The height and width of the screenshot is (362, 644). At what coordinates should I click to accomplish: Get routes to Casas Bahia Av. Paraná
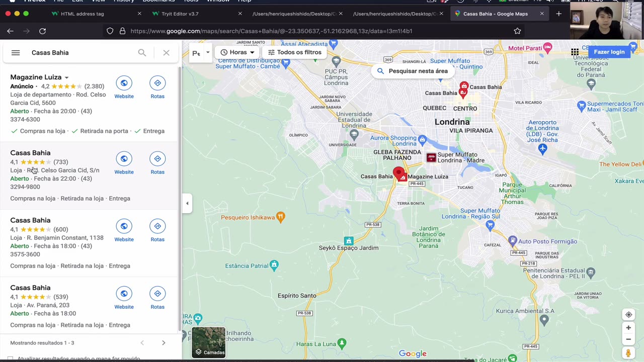pyautogui.click(x=157, y=294)
